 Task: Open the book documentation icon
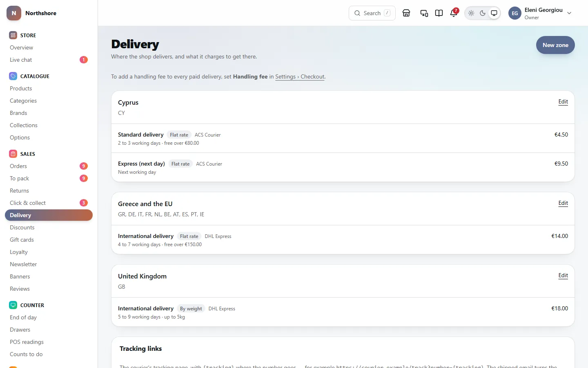[x=439, y=13]
